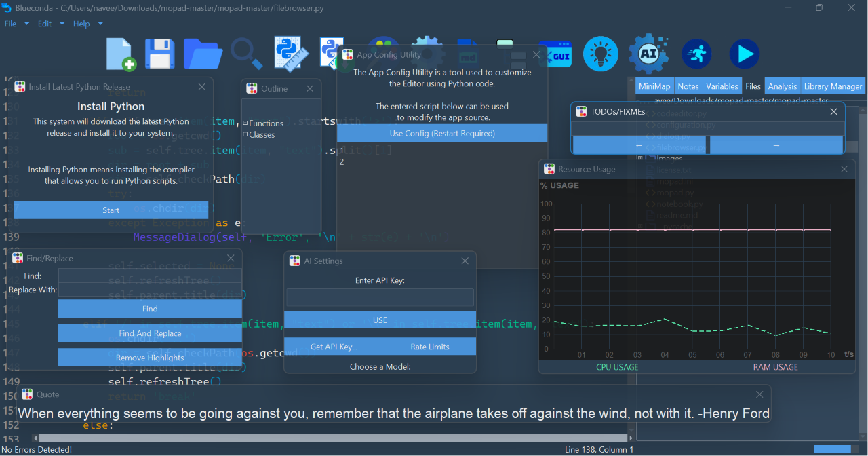This screenshot has width=868, height=456.
Task: Click the Find button in Find/Replace
Action: (150, 309)
